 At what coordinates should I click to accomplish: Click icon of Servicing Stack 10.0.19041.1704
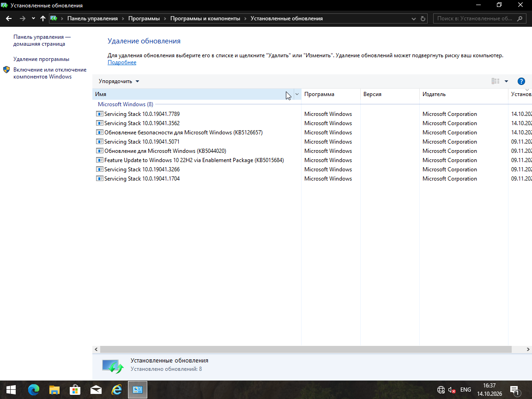[100, 178]
